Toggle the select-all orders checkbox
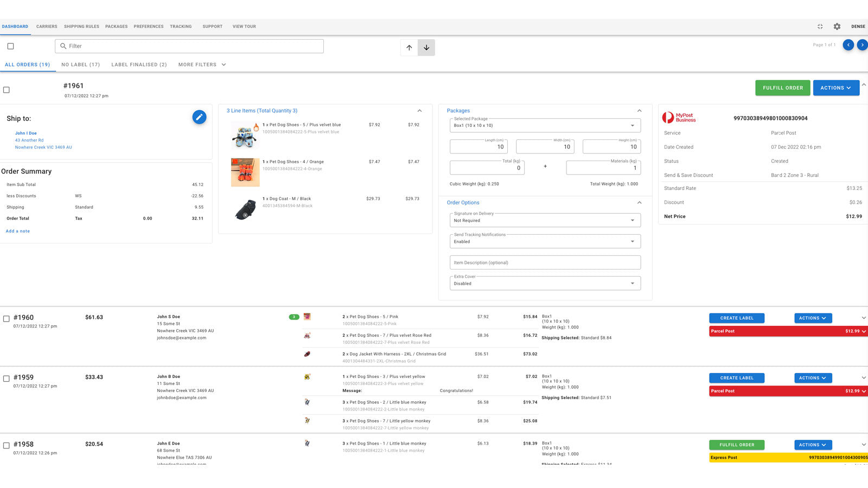 pyautogui.click(x=10, y=46)
